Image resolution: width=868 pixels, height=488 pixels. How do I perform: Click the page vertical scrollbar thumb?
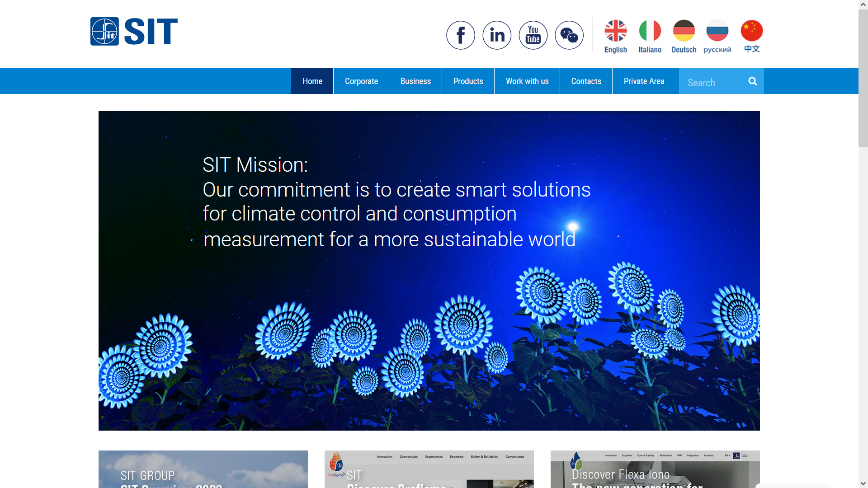pos(863,78)
